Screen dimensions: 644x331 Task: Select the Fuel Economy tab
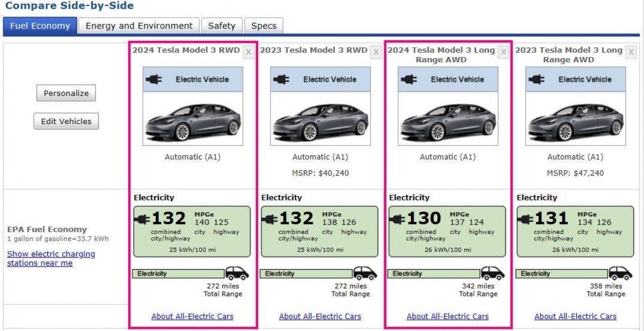(x=40, y=26)
